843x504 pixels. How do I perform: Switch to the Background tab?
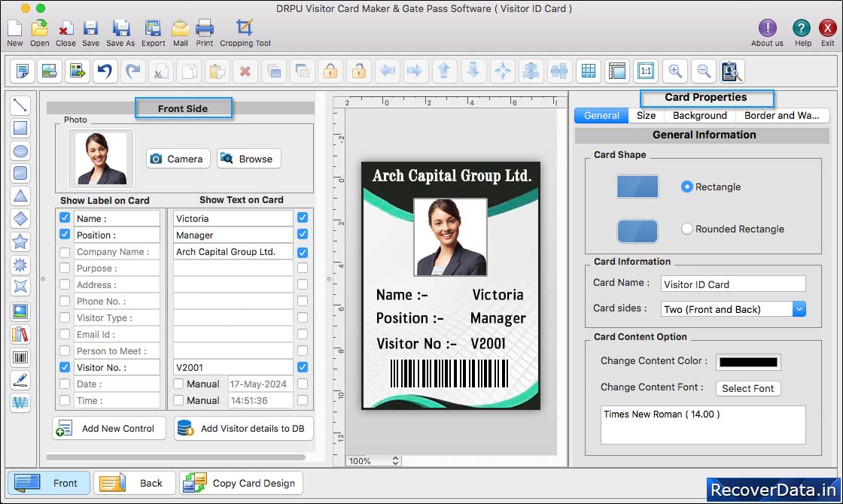tap(699, 116)
